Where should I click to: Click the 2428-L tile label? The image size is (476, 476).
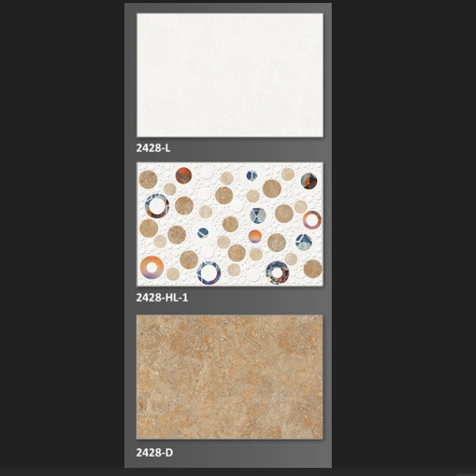pos(153,148)
